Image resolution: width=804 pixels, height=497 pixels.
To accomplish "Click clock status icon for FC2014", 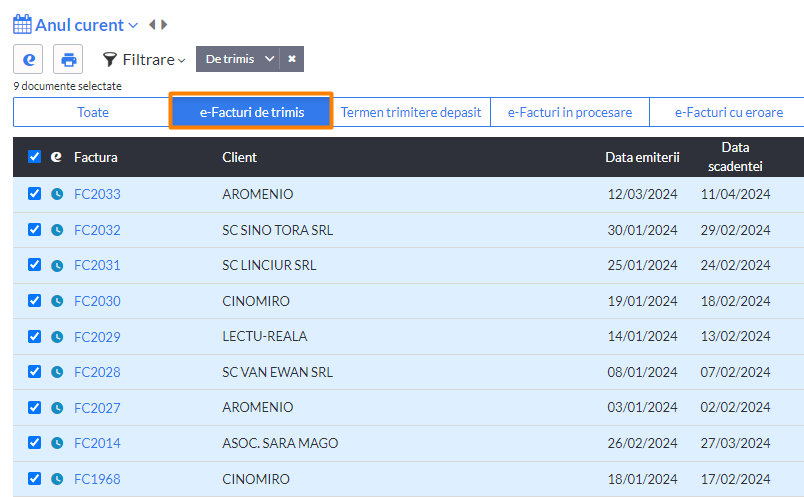I will 57,443.
